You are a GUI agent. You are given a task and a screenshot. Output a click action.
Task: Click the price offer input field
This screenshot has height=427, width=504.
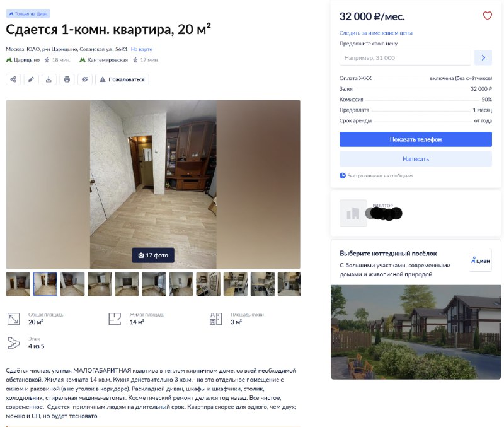(405, 58)
